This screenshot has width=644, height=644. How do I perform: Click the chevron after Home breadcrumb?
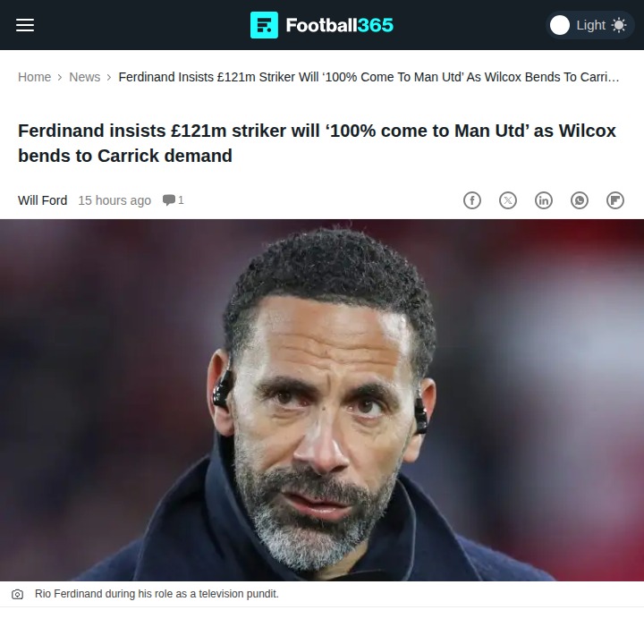60,77
